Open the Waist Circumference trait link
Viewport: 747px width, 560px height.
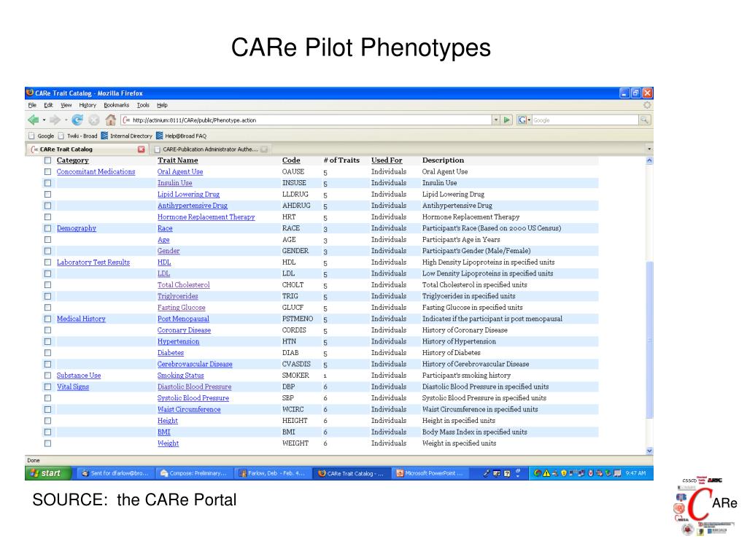pos(189,409)
